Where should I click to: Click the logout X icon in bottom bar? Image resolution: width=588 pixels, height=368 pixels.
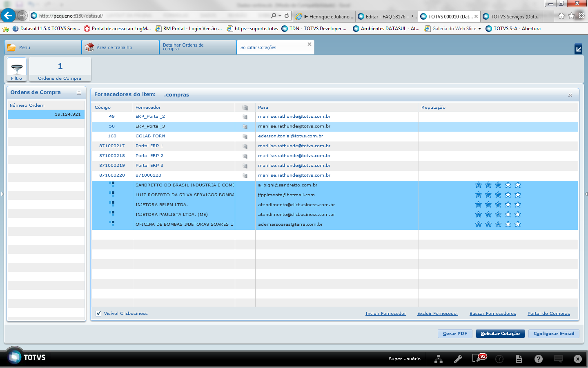[577, 359]
